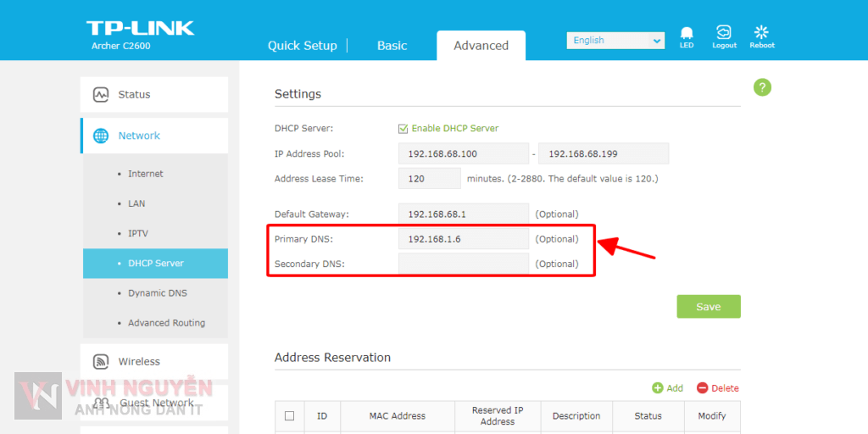Click the Address Lease Time field
This screenshot has width=868, height=434.
(429, 179)
